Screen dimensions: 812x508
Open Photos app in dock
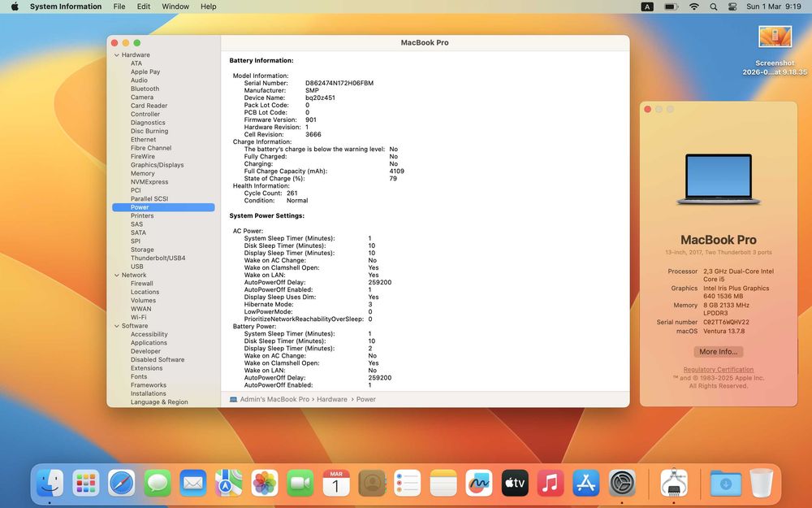[x=265, y=483]
